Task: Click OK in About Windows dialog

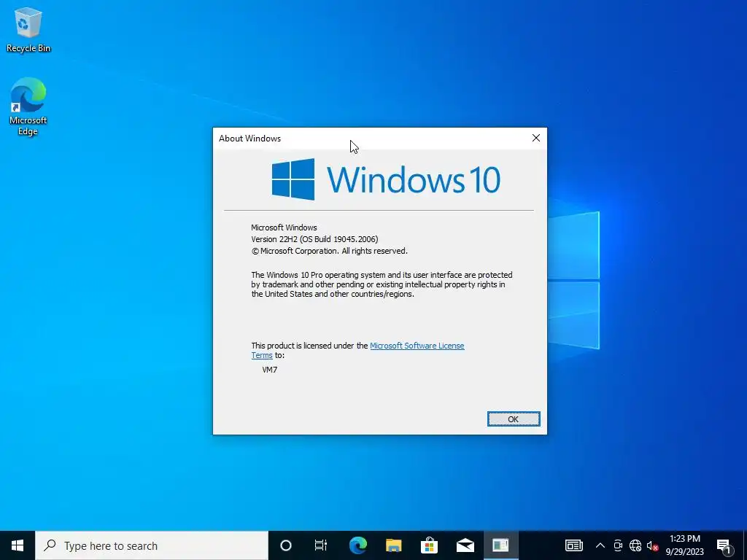Action: (514, 419)
